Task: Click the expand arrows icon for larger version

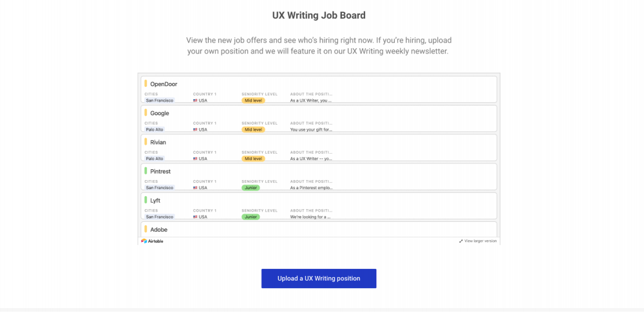Action: tap(461, 241)
